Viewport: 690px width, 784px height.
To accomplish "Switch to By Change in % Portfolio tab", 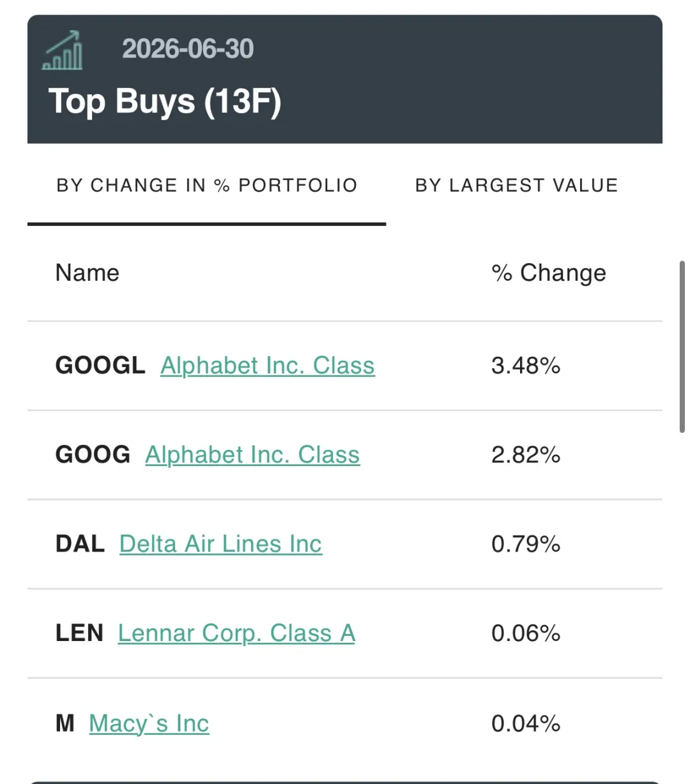I will [x=207, y=185].
